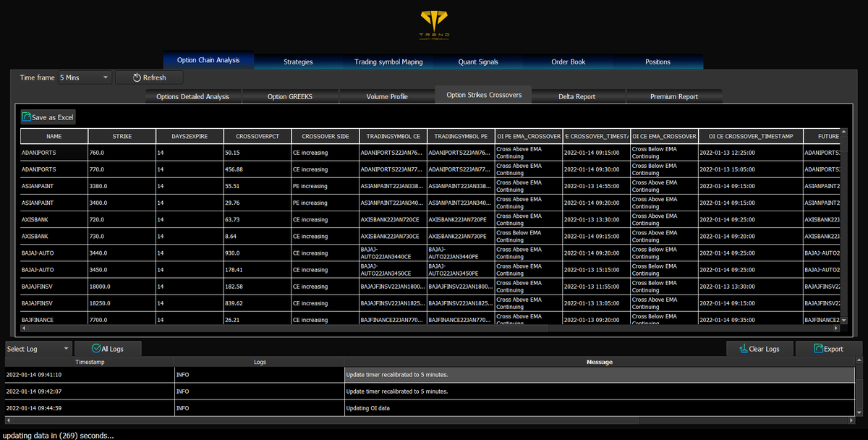868x440 pixels.
Task: Click the BAJFINANCE name cell
Action: point(54,319)
